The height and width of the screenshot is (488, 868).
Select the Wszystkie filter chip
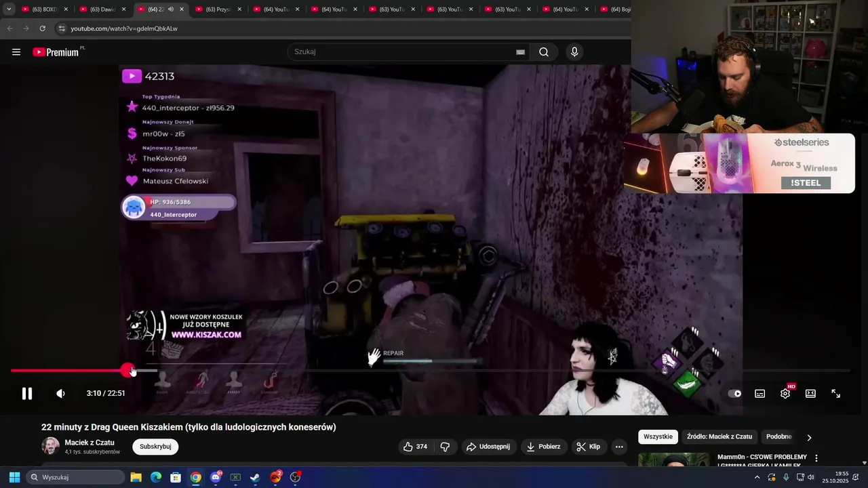pos(658,436)
